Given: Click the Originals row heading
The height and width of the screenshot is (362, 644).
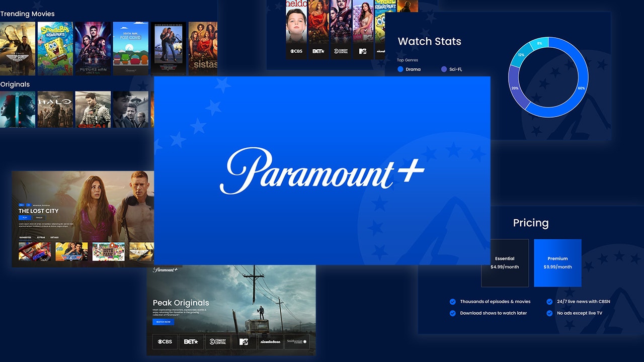Looking at the screenshot, I should tap(15, 84).
